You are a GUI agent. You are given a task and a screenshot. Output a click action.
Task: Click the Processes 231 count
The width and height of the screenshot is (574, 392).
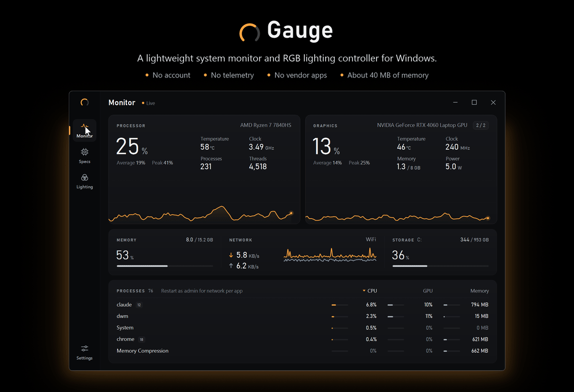click(x=206, y=167)
